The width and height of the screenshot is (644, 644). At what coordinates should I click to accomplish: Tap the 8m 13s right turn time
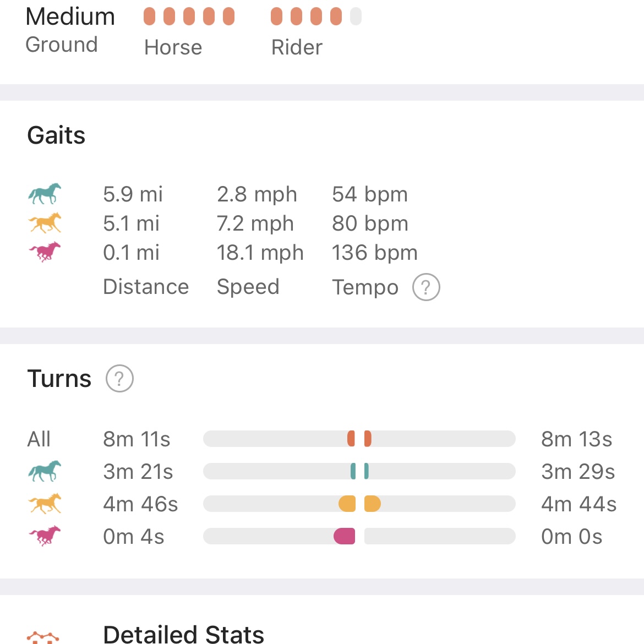(576, 439)
